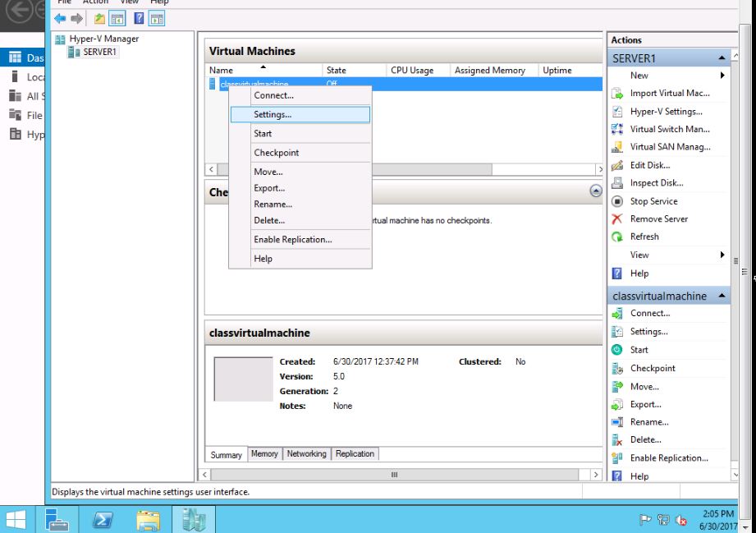Collapse the SERVER1 actions section
Screen dimensions: 756x533
[x=722, y=57]
